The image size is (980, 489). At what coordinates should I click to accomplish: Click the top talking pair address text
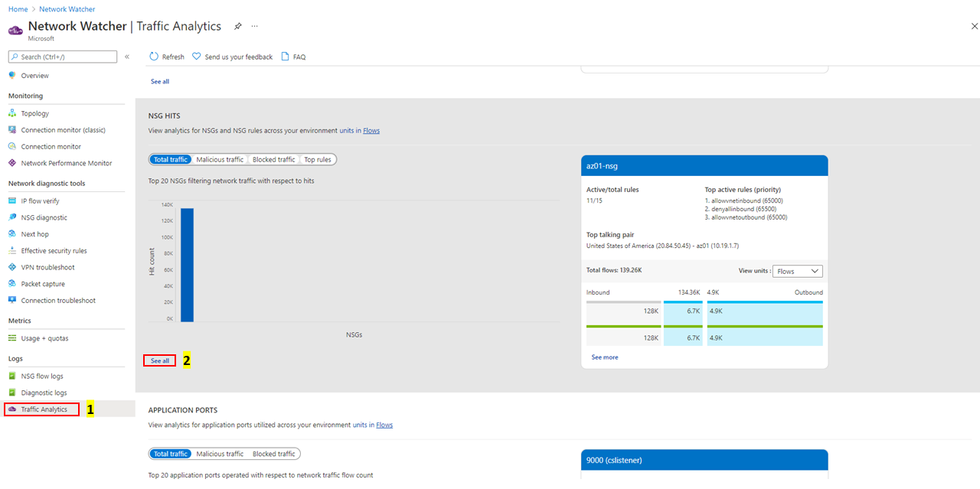click(x=662, y=246)
